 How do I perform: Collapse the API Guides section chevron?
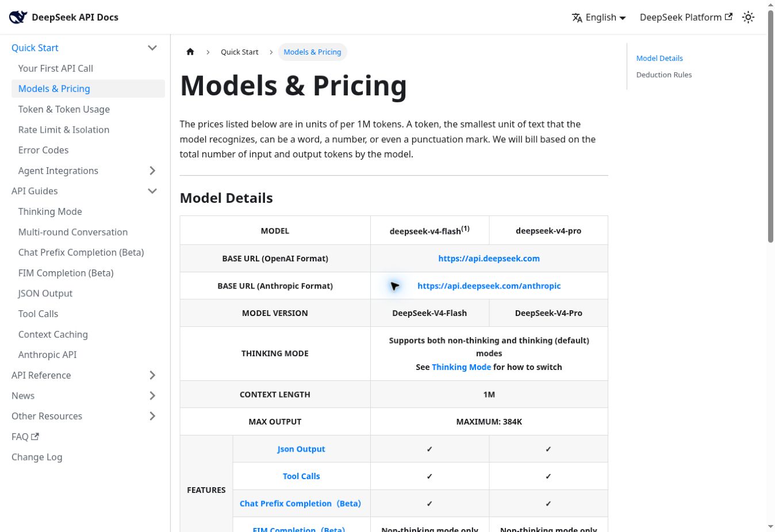(152, 191)
